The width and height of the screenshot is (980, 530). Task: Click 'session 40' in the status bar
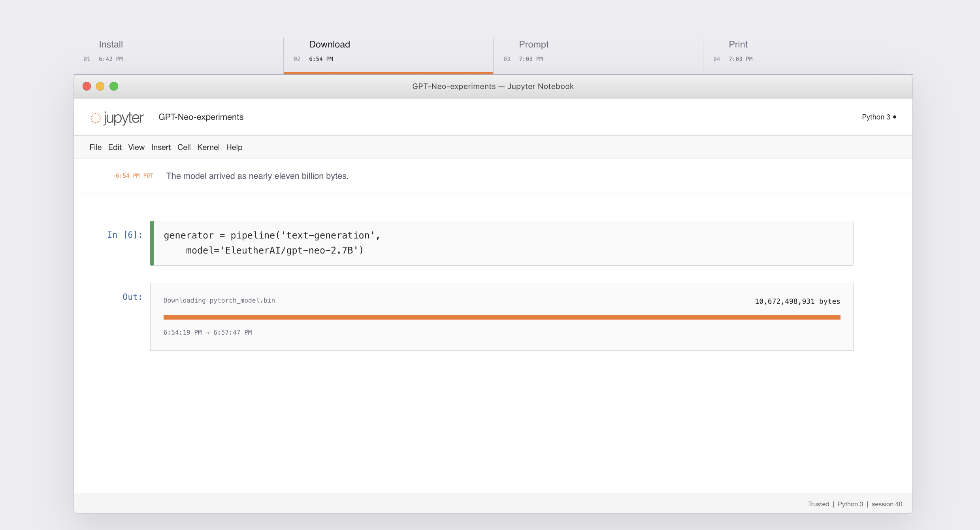[x=887, y=504]
